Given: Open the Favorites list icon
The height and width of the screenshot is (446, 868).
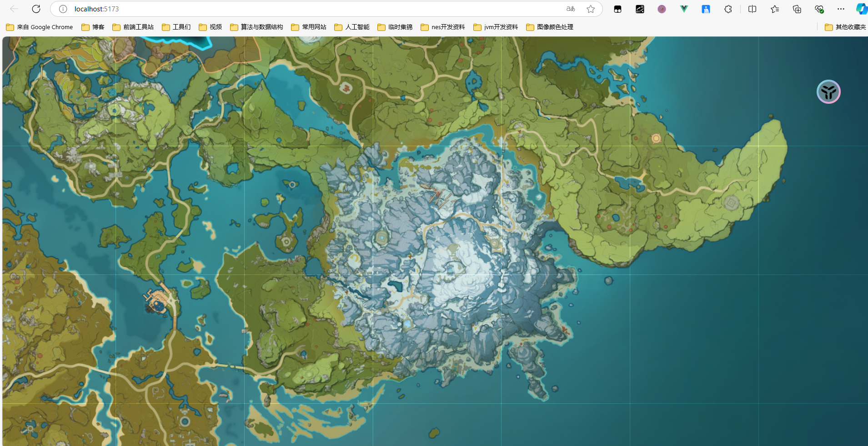Looking at the screenshot, I should coord(775,9).
